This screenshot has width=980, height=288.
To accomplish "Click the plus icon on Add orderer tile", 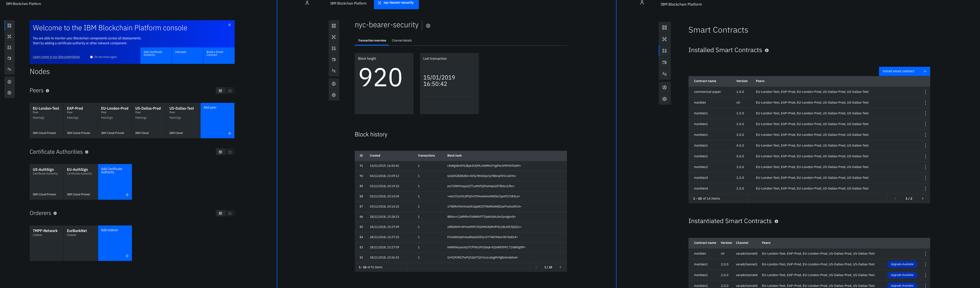I will point(127,256).
